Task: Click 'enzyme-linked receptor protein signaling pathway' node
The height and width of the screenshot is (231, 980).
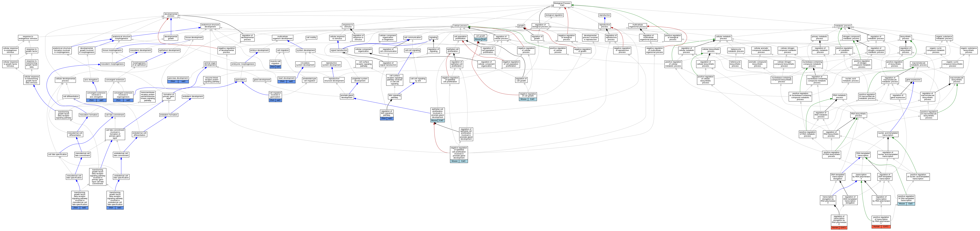Action: coord(212,80)
